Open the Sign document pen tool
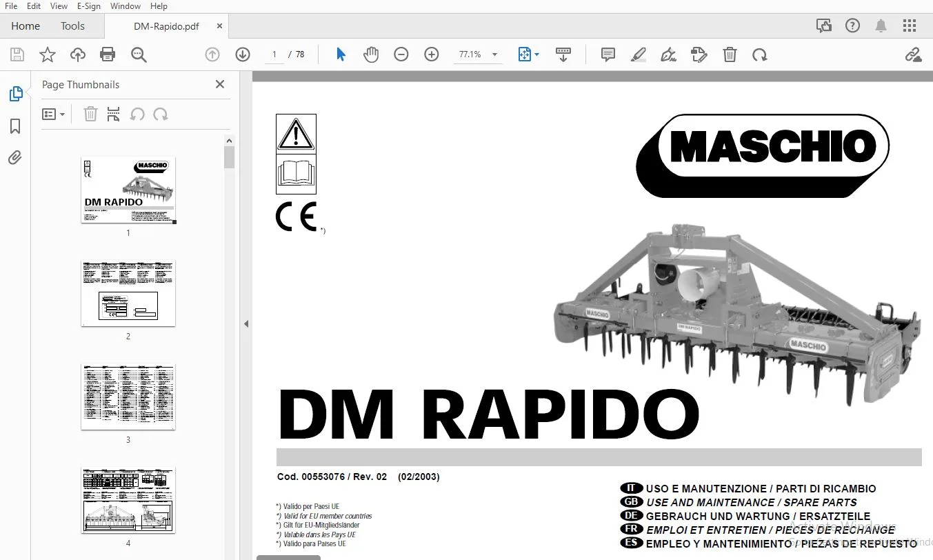The height and width of the screenshot is (560, 933). 668,54
